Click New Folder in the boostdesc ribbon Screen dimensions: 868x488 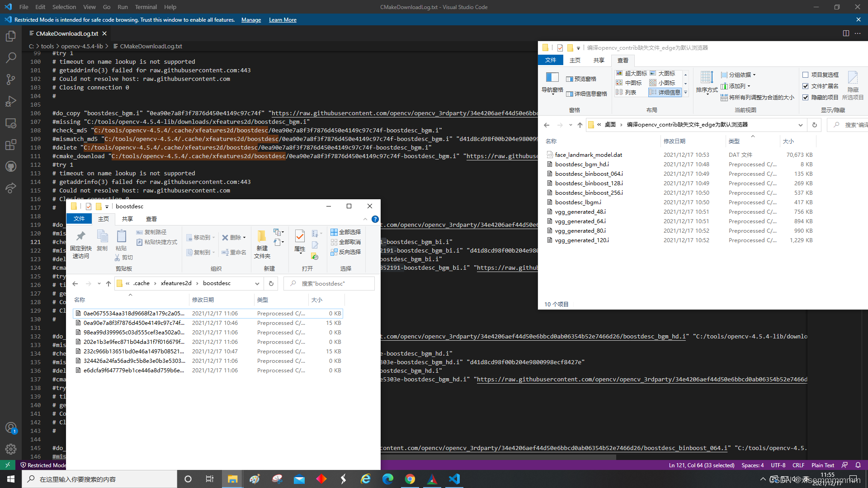(262, 244)
